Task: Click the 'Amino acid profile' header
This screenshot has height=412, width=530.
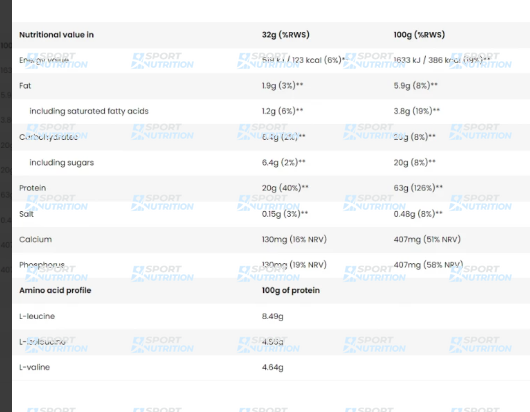Action: click(55, 291)
